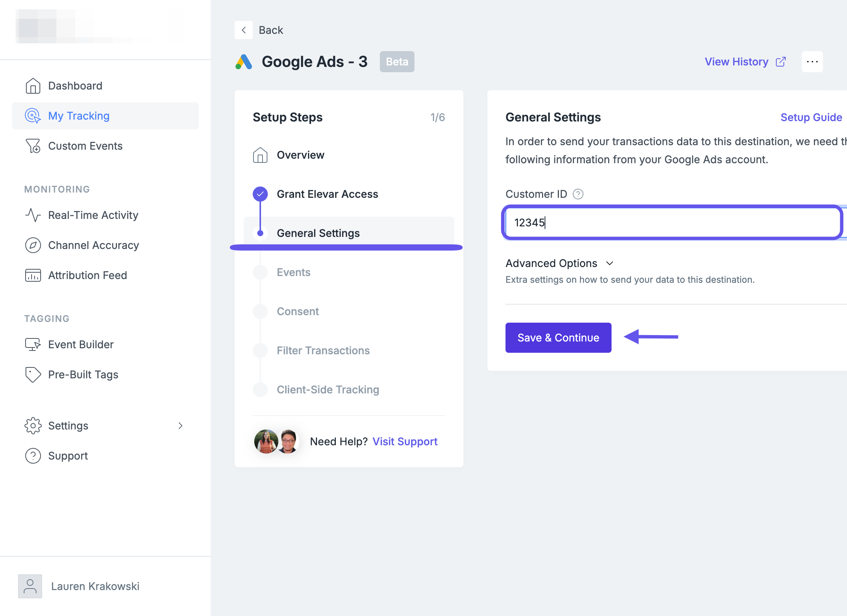The image size is (847, 616).
Task: Click the Event Builder monitor icon
Action: point(33,344)
